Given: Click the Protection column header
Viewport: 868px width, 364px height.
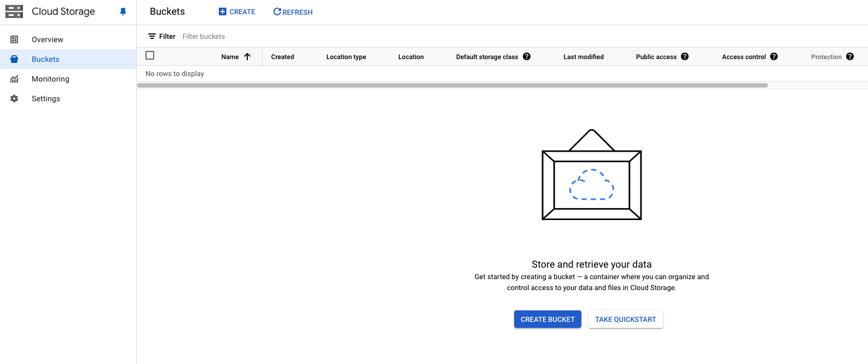Looking at the screenshot, I should (826, 57).
